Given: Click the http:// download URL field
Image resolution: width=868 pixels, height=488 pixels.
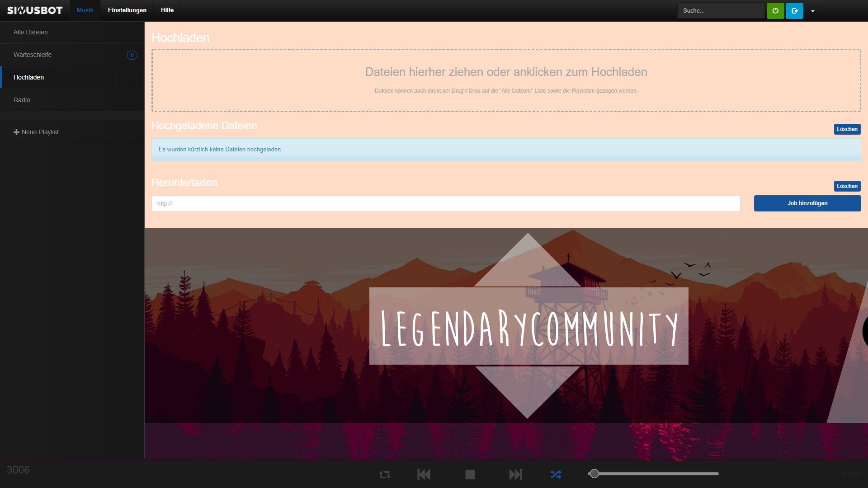Looking at the screenshot, I should [445, 203].
